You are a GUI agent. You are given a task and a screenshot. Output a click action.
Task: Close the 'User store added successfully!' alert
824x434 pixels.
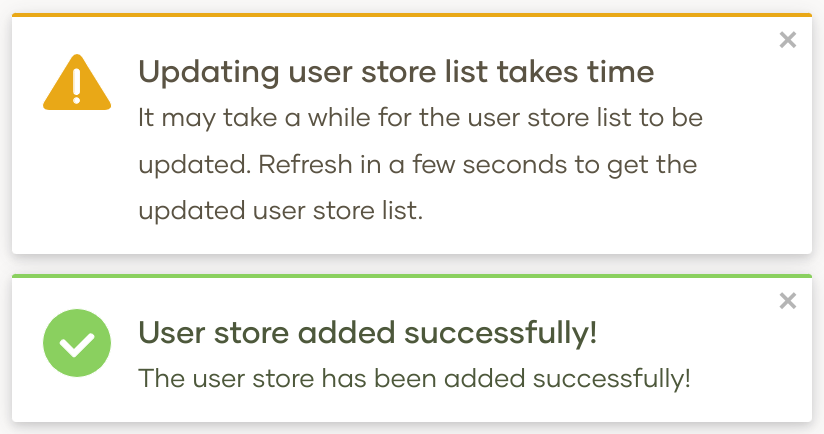pyautogui.click(x=788, y=301)
